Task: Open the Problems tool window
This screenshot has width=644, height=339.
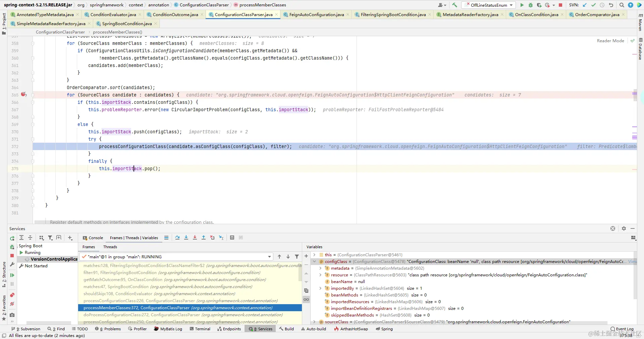Action: [x=108, y=329]
